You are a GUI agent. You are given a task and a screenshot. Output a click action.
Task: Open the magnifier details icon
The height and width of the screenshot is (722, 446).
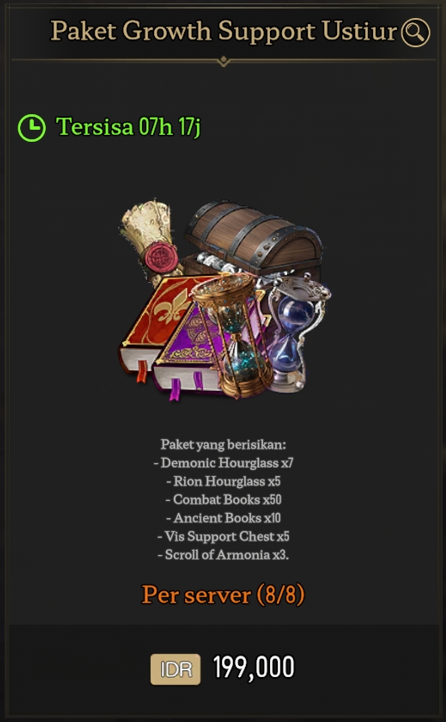(415, 32)
